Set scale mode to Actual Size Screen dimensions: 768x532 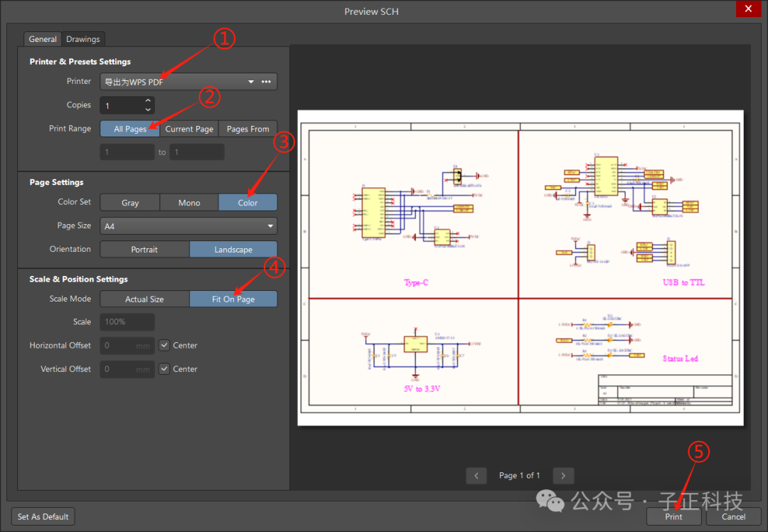click(x=144, y=299)
